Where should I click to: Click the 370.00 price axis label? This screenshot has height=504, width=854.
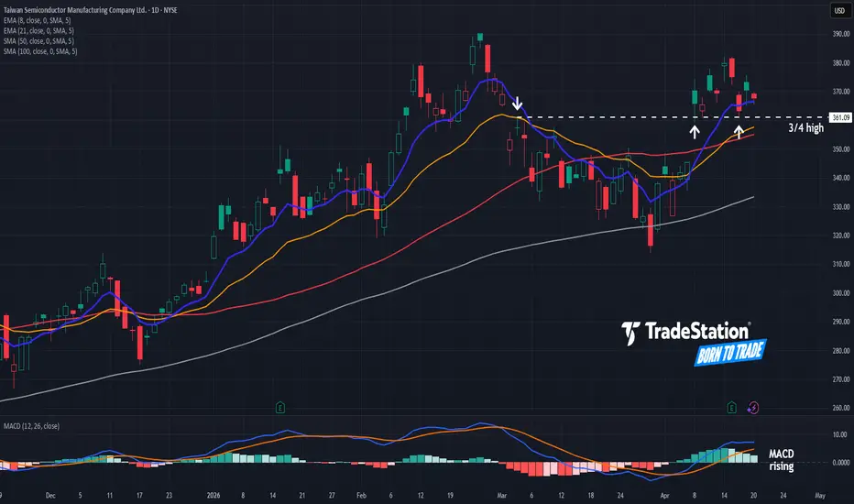coord(841,92)
